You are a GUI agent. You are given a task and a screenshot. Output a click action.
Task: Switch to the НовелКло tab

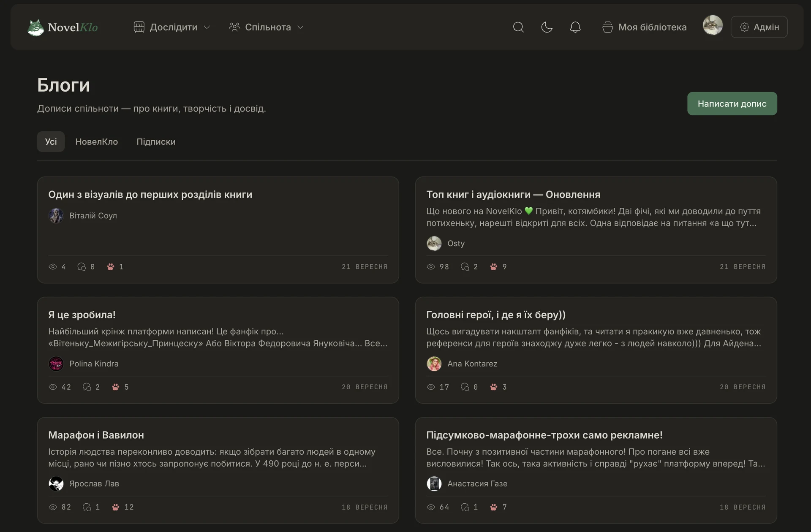[97, 141]
